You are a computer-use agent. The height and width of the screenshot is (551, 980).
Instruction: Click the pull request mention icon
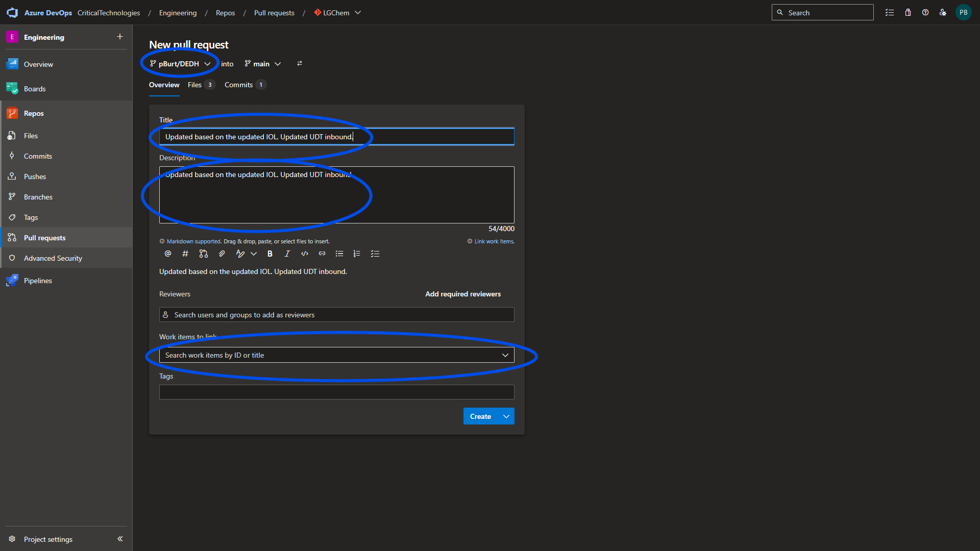click(x=204, y=254)
